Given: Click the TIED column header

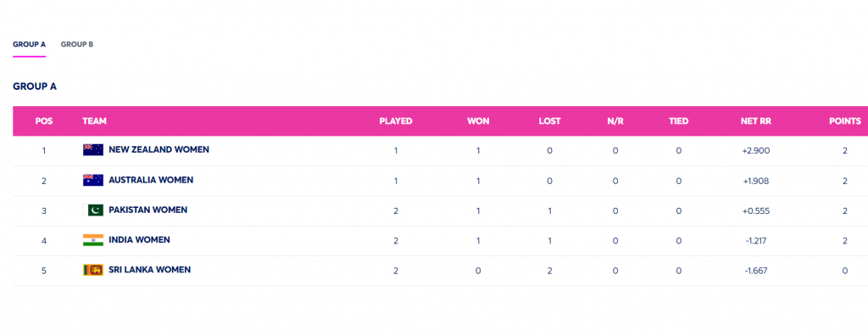Looking at the screenshot, I should pos(679,120).
